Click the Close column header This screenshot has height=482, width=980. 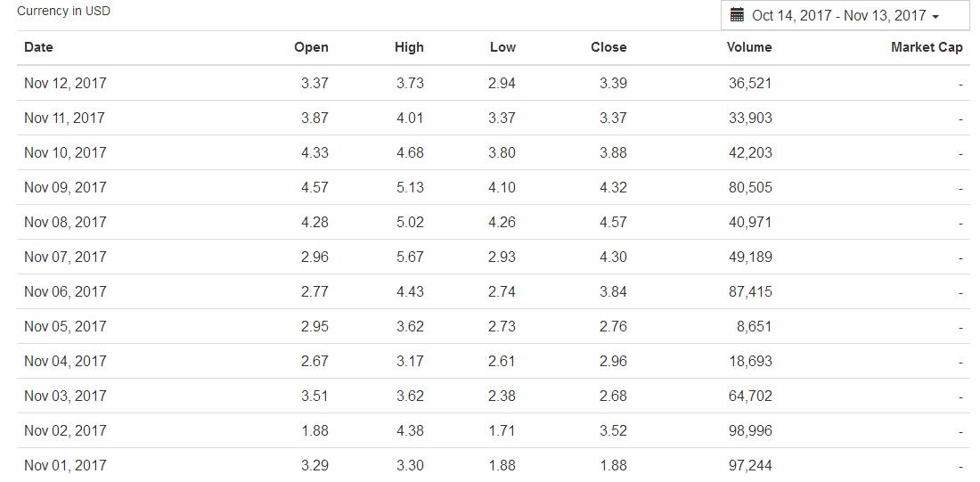tap(608, 47)
